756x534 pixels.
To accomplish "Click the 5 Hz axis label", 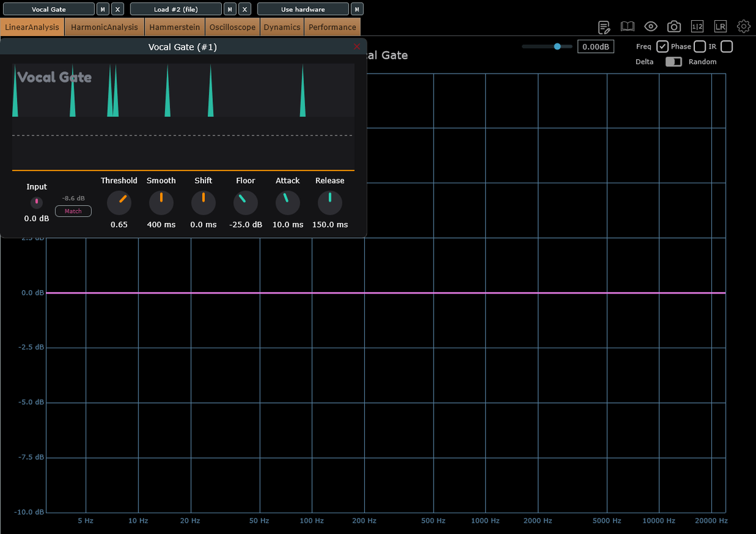I will click(x=86, y=521).
